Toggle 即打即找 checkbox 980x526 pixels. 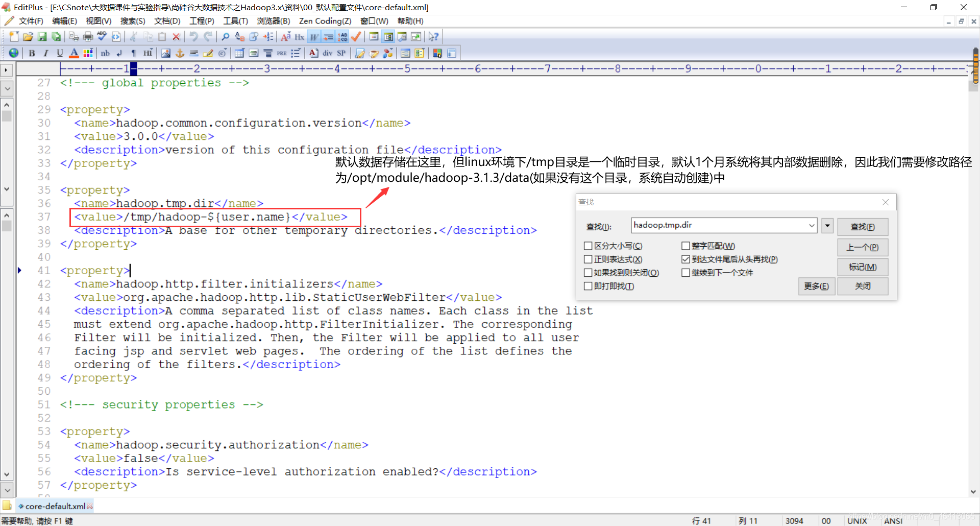coord(588,286)
